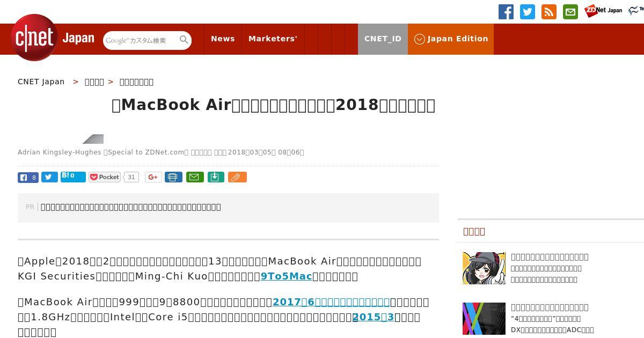Go to CNET Japan home via logo
This screenshot has width=644, height=338.
coord(53,38)
